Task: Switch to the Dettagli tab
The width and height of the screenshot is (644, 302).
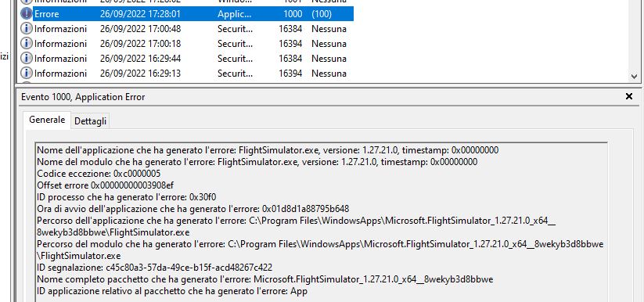Action: click(90, 121)
